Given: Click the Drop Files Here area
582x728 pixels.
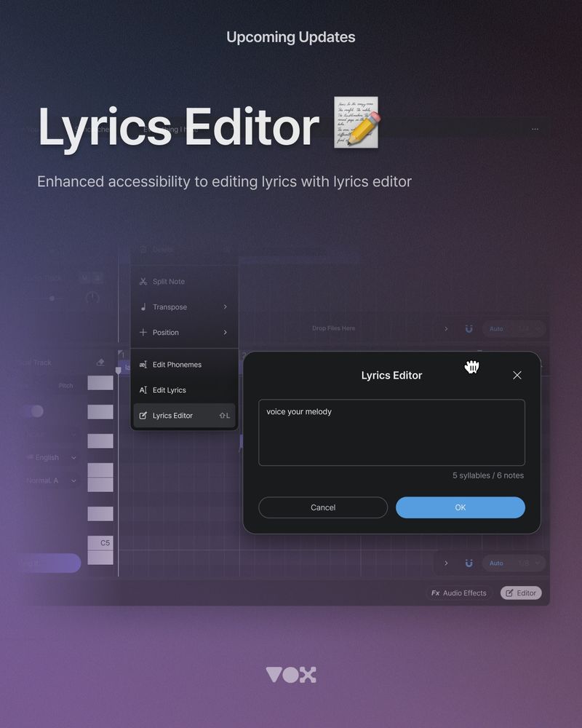Looking at the screenshot, I should 333,328.
